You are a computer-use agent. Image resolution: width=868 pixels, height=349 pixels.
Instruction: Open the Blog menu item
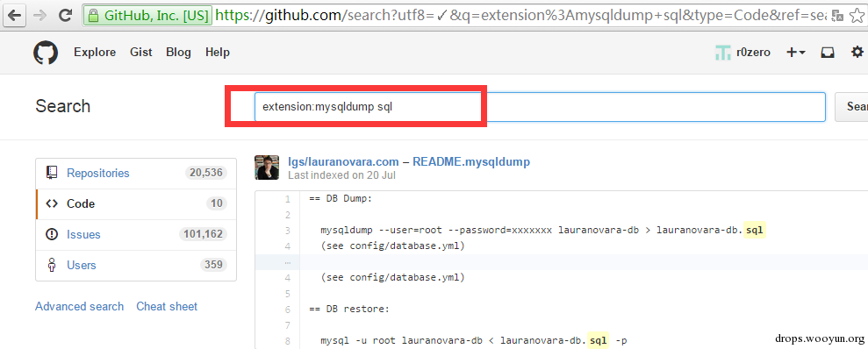tap(178, 53)
